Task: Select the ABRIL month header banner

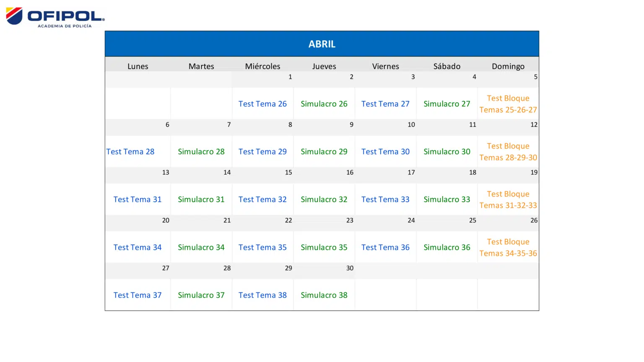Action: (322, 44)
